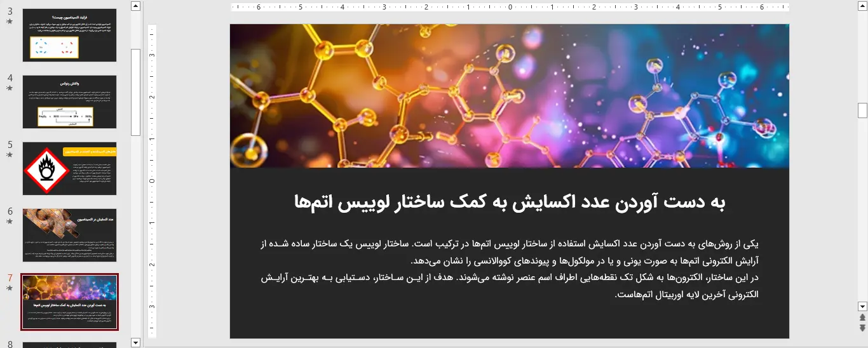868x348 pixels.
Task: Click the body paragraph beginning 'یکی از روش‌های'
Action: pyautogui.click(x=510, y=252)
